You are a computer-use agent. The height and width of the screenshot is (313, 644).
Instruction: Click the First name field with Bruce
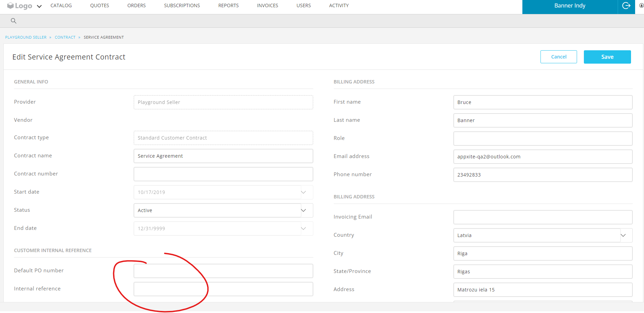click(x=543, y=102)
